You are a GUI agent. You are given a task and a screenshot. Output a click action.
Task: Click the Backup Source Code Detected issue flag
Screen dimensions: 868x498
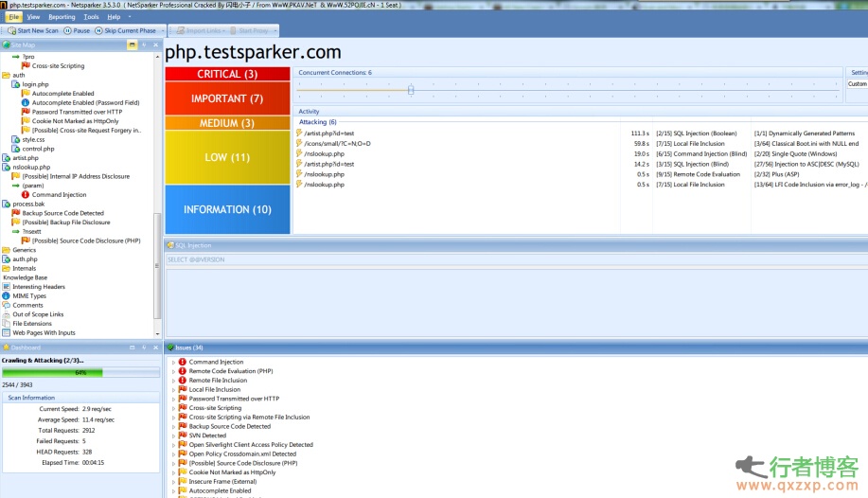click(x=182, y=426)
